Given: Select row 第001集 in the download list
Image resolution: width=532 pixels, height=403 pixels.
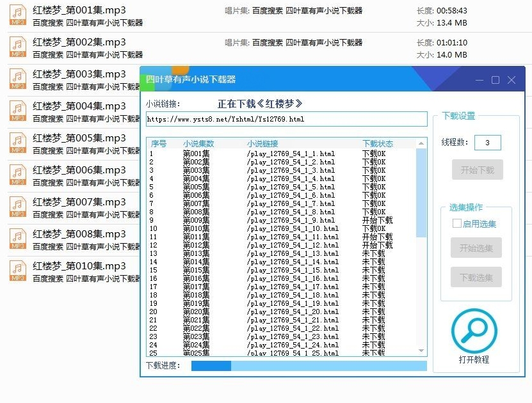Looking at the screenshot, I should pos(281,154).
